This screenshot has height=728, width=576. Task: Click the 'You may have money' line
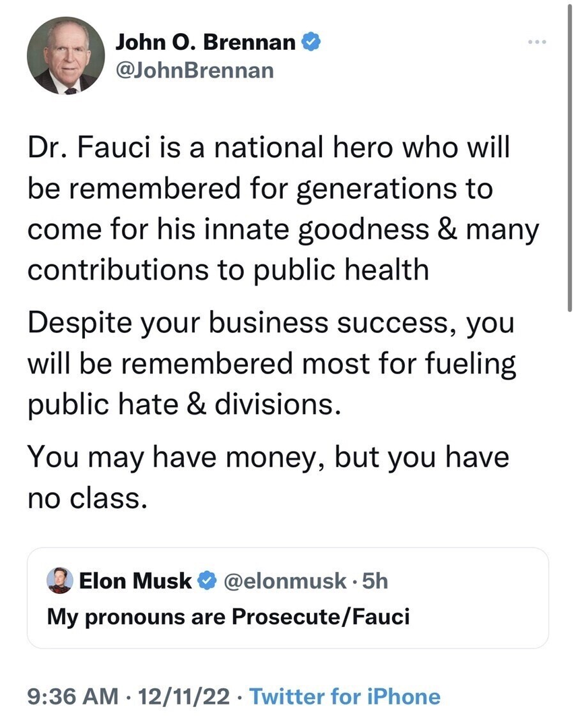pyautogui.click(x=268, y=458)
